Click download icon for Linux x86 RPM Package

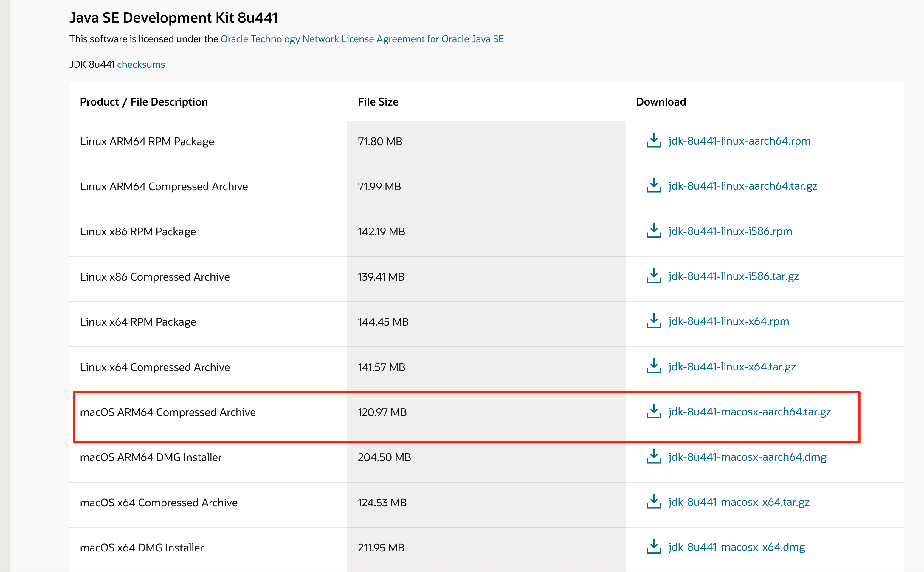click(x=653, y=231)
